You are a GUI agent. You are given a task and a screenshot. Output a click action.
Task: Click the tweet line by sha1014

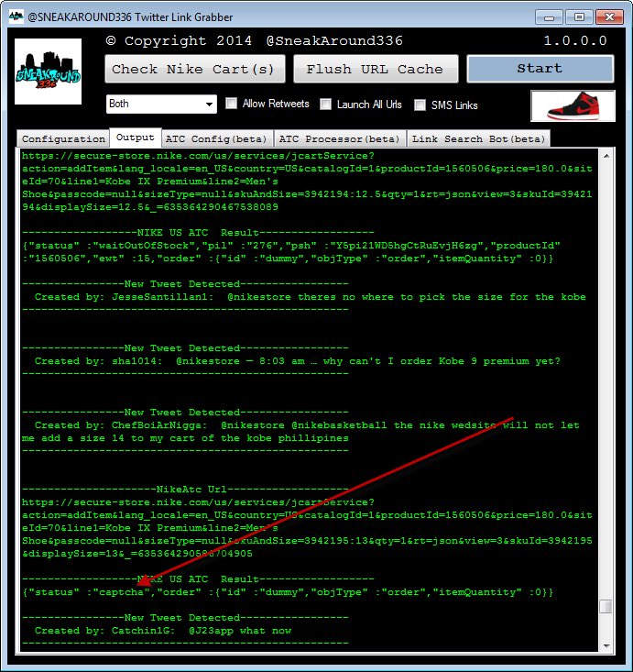(x=297, y=361)
